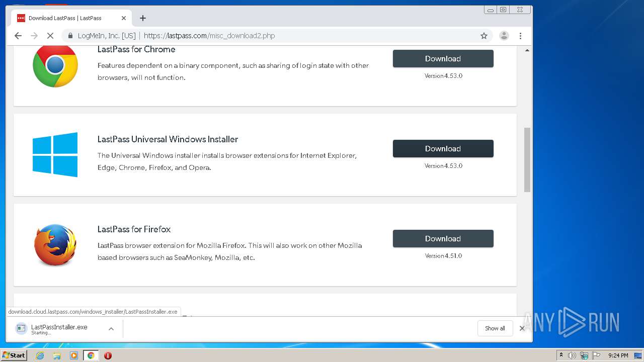Screen dimensions: 644x362
Task: Click the LastPass Universal Windows Installer heading
Action: (168, 139)
